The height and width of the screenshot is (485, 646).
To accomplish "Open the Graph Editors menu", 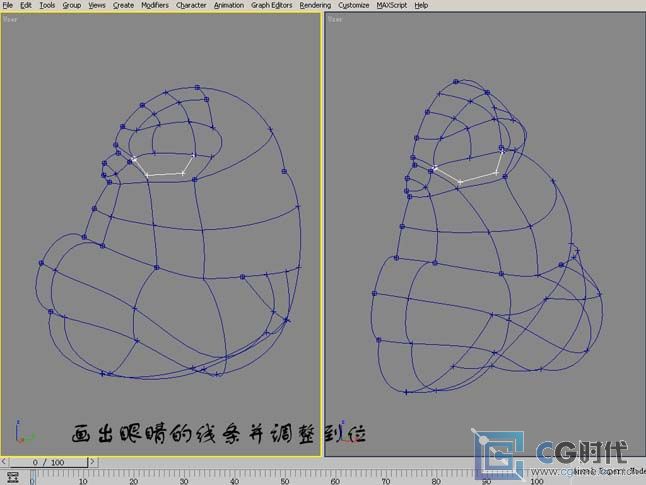I will [x=272, y=5].
